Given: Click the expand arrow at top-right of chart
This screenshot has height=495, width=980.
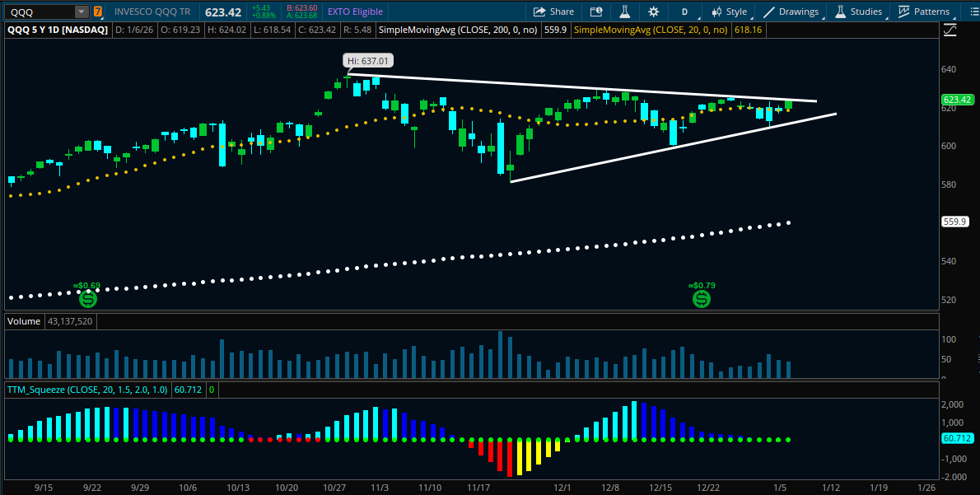Looking at the screenshot, I should point(951,29).
